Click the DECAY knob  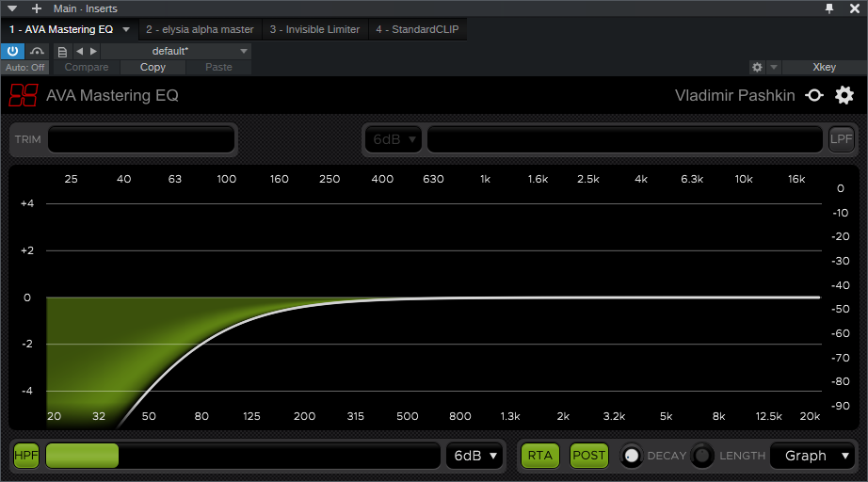pyautogui.click(x=631, y=456)
